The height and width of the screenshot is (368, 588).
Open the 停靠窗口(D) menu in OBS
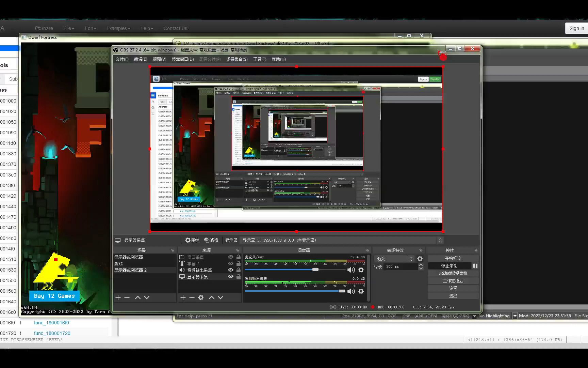(183, 59)
